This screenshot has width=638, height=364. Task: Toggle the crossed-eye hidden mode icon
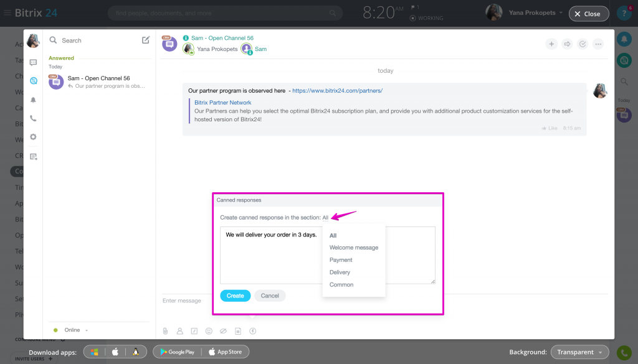point(224,331)
